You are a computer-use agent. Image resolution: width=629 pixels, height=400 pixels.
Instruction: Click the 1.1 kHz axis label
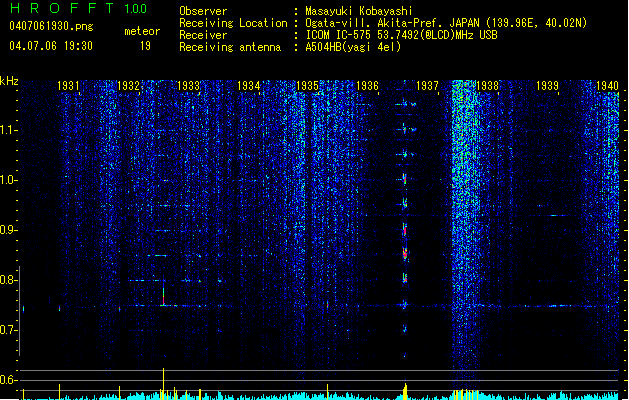pos(8,130)
